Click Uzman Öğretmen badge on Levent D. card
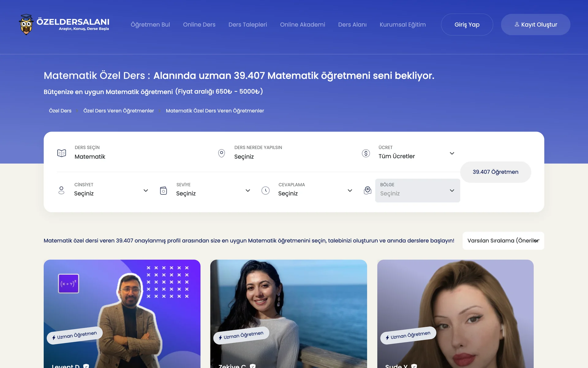The image size is (588, 368). [74, 335]
